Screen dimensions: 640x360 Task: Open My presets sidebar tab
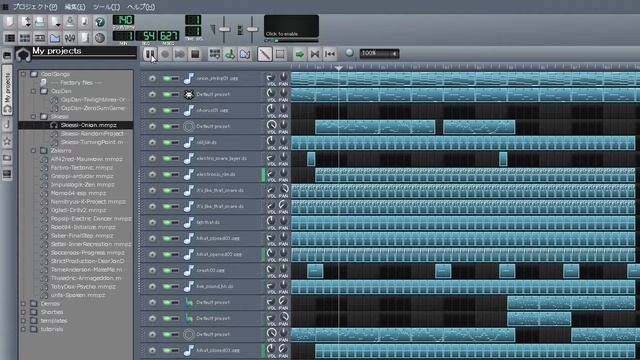click(7, 142)
